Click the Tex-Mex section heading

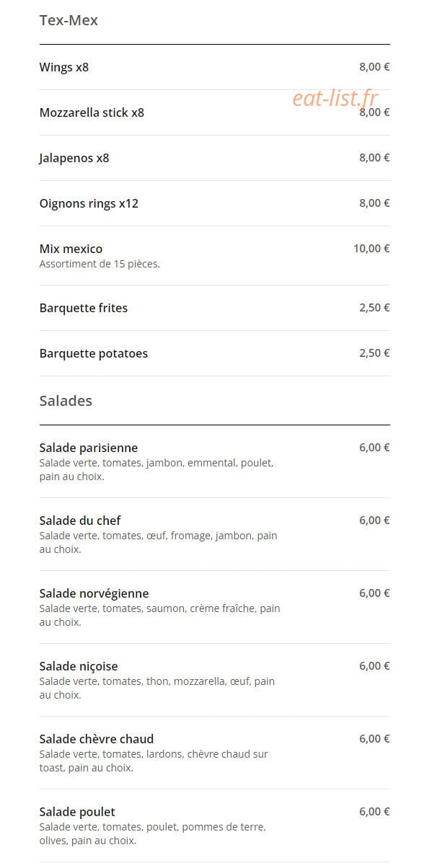(x=69, y=20)
